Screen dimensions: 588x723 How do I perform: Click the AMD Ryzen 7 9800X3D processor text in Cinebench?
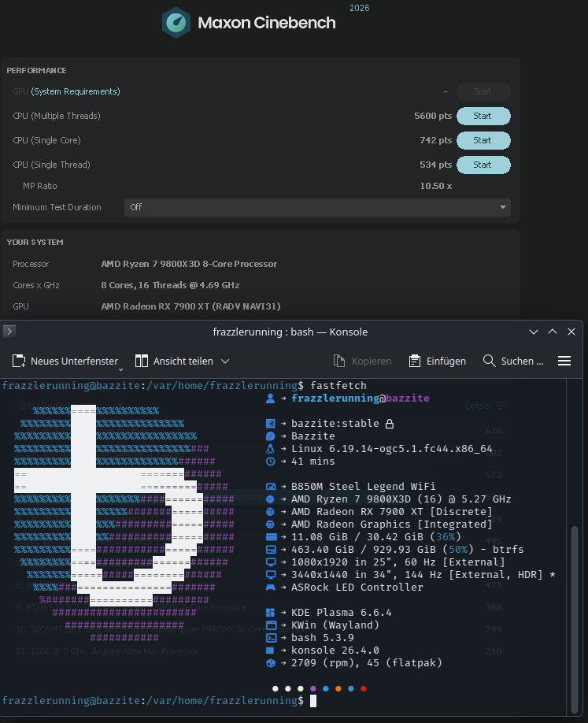pos(189,264)
